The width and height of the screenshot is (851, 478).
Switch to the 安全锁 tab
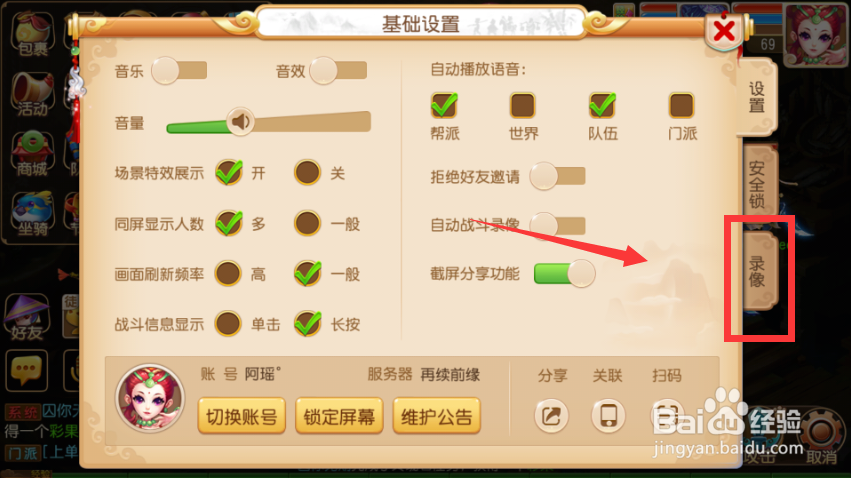click(758, 184)
